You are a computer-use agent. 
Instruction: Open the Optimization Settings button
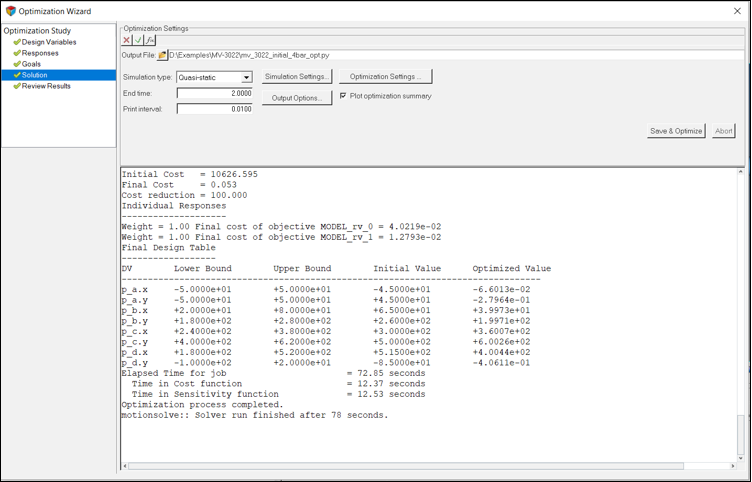tap(385, 77)
